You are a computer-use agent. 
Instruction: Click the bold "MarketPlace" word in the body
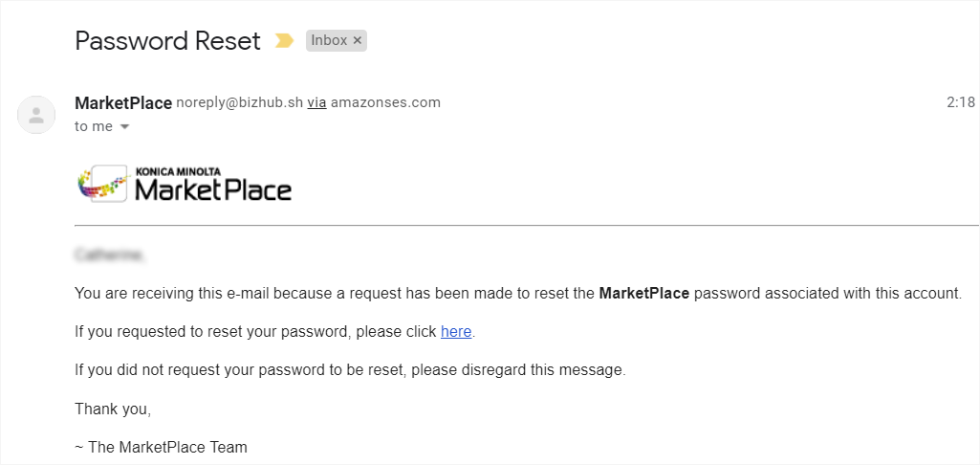click(643, 293)
